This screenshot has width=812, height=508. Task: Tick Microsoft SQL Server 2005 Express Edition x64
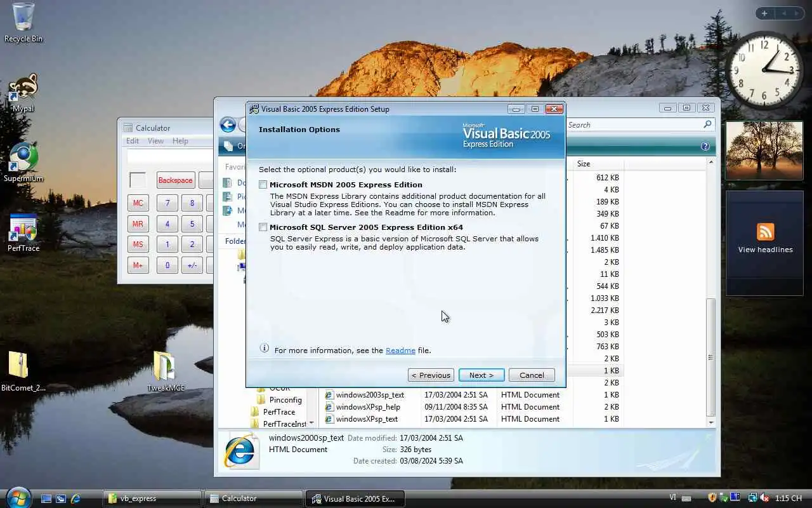(263, 227)
